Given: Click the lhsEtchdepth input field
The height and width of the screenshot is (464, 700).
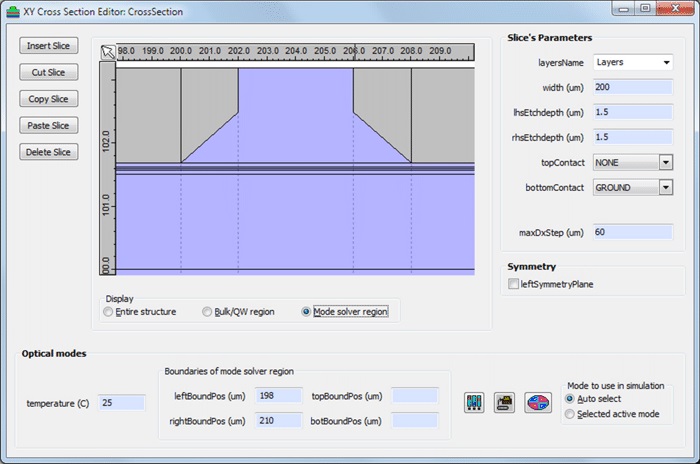Looking at the screenshot, I should coord(633,112).
